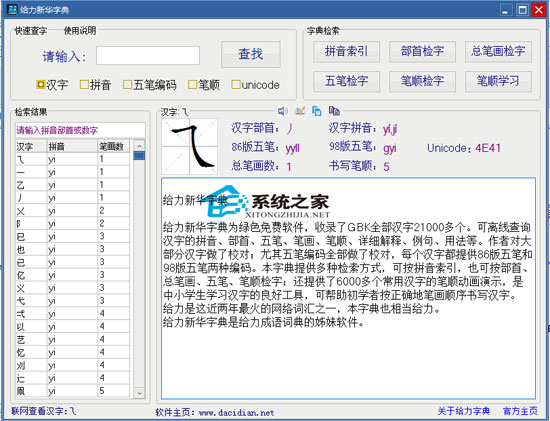
Task: Click the results scrollbar thumb
Action: 139,155
